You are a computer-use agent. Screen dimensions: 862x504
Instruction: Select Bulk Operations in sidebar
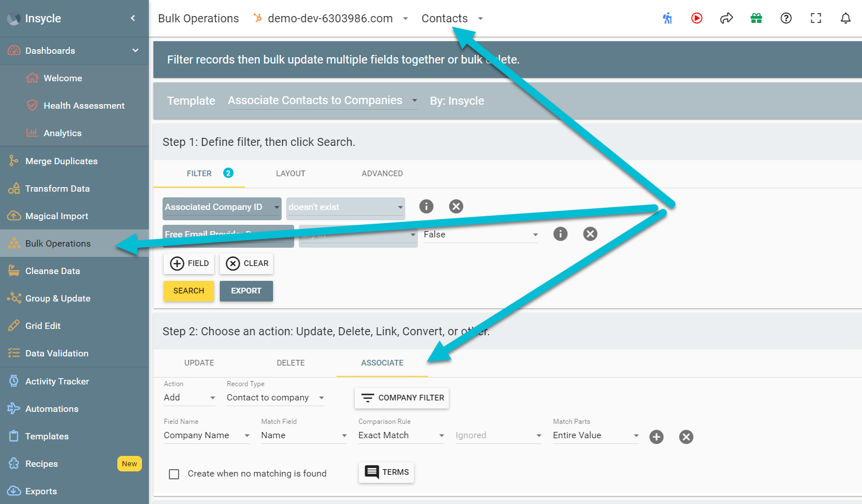click(x=74, y=244)
